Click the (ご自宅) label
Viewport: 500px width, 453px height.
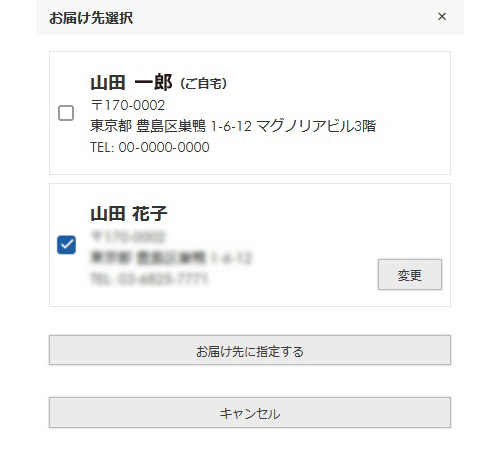pyautogui.click(x=203, y=84)
